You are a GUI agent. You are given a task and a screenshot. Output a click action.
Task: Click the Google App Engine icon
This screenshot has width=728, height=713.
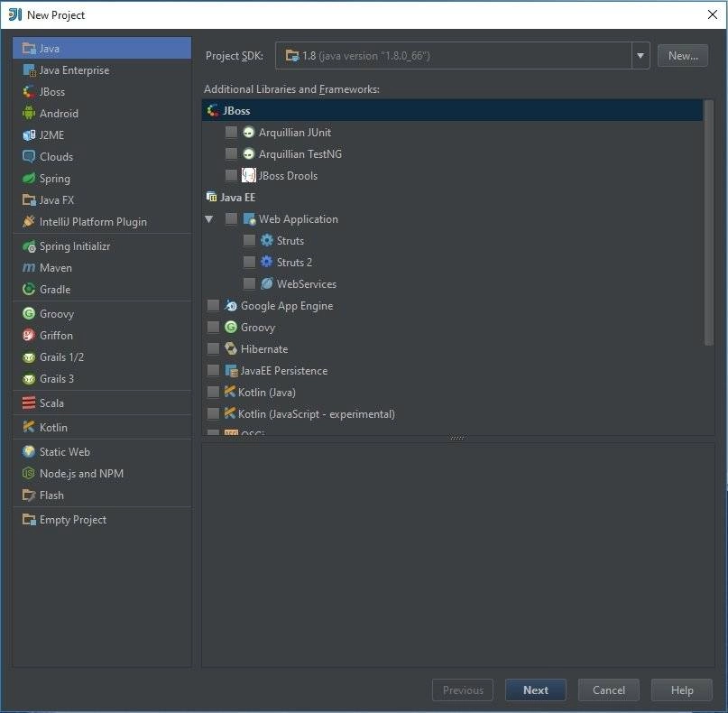(231, 306)
